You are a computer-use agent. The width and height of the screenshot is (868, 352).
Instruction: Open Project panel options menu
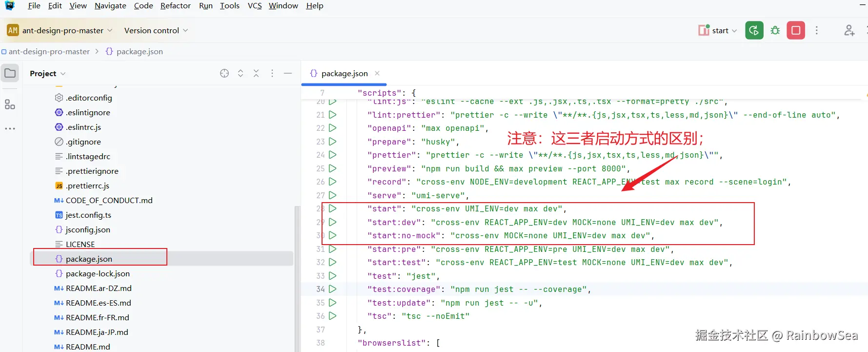272,73
